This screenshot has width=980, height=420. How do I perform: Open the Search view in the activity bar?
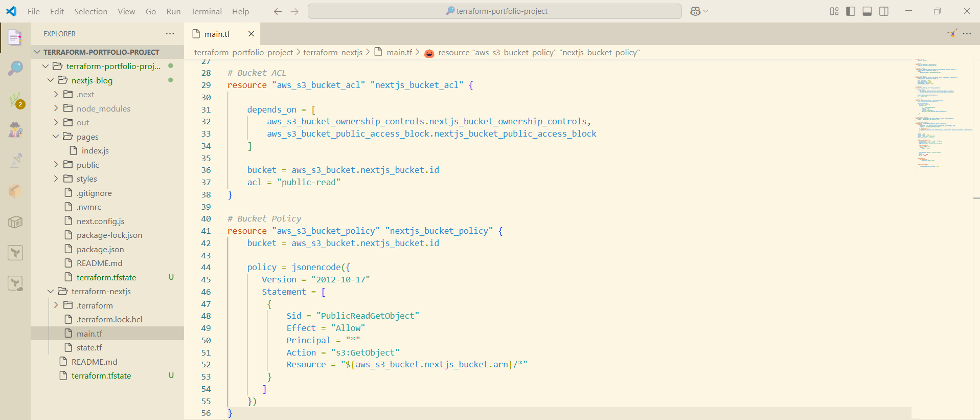(x=15, y=68)
